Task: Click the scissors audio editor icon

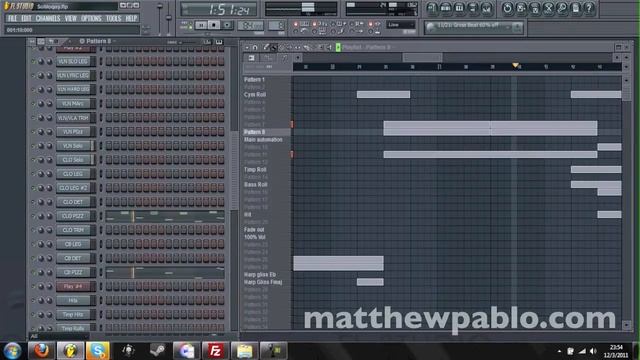Action: pyautogui.click(x=549, y=8)
